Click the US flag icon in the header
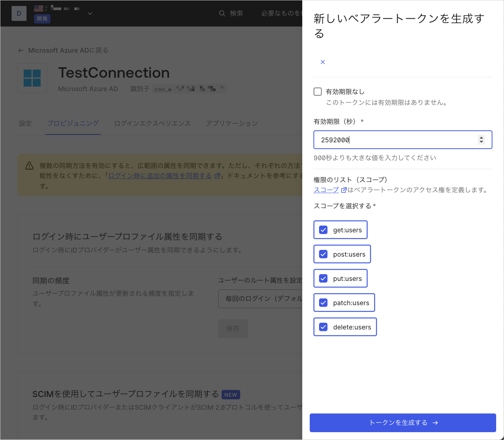The height and width of the screenshot is (440, 504). (38, 7)
